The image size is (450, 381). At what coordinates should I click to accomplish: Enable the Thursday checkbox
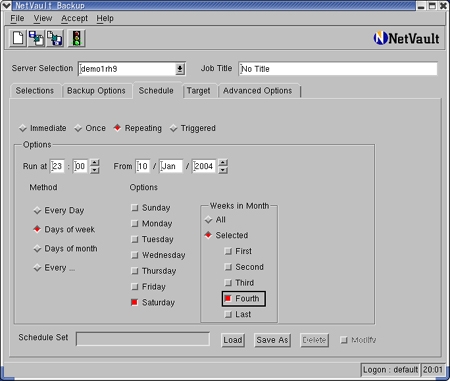point(153,271)
